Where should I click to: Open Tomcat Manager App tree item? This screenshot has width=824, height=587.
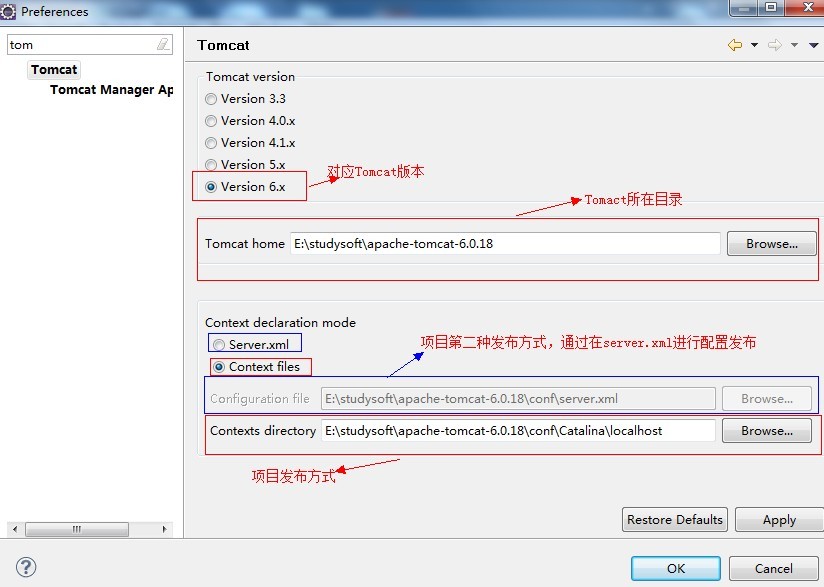click(111, 90)
